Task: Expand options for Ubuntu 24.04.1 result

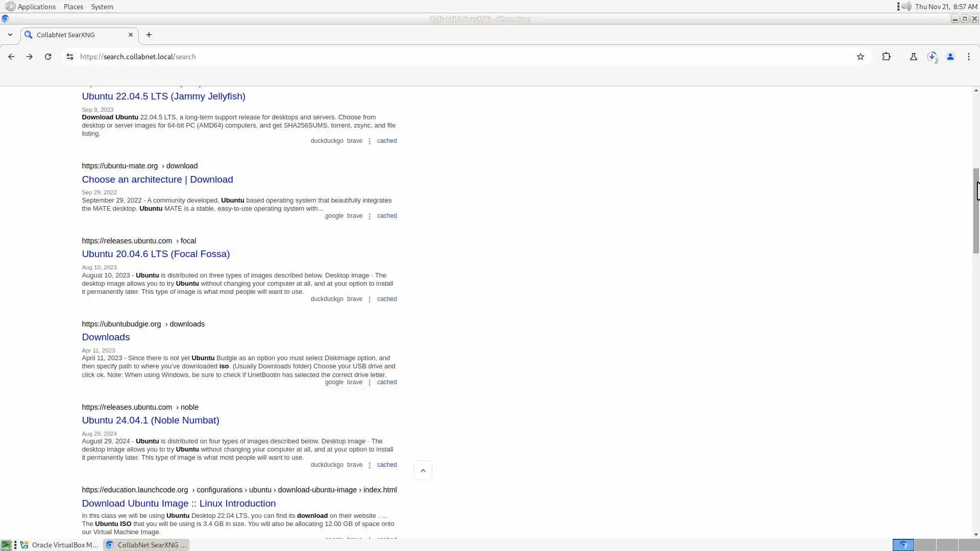Action: pyautogui.click(x=370, y=465)
